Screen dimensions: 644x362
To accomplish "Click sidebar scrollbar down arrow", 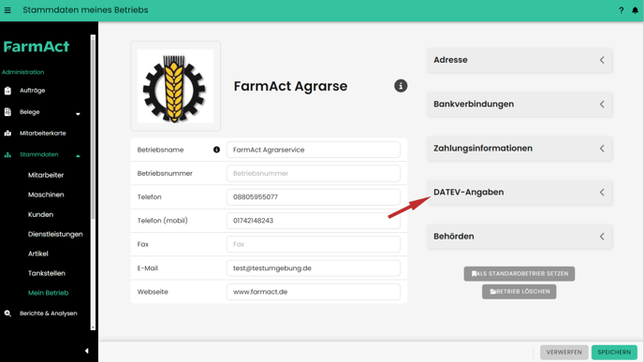I will click(93, 327).
